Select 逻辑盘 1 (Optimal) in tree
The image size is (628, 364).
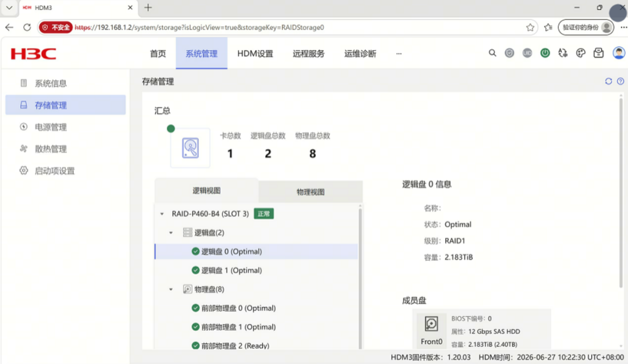click(256, 270)
